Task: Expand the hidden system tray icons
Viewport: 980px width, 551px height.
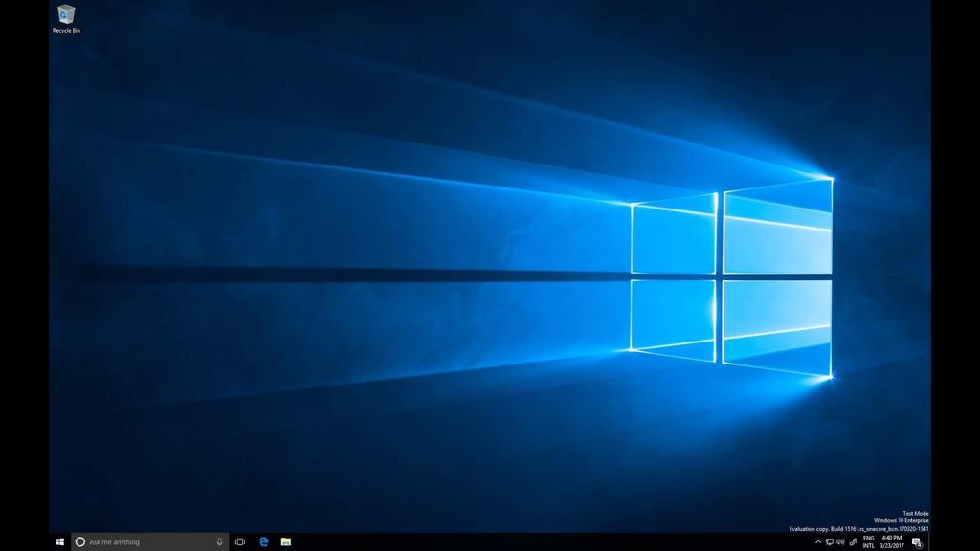Action: (818, 541)
